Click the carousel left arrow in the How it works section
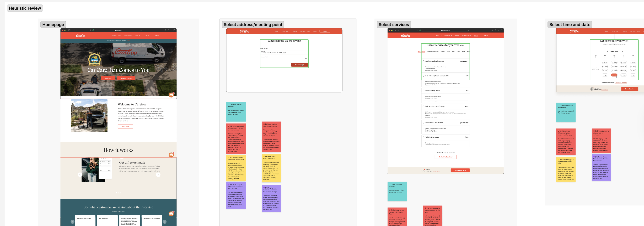The width and height of the screenshot is (644, 226). click(80, 175)
